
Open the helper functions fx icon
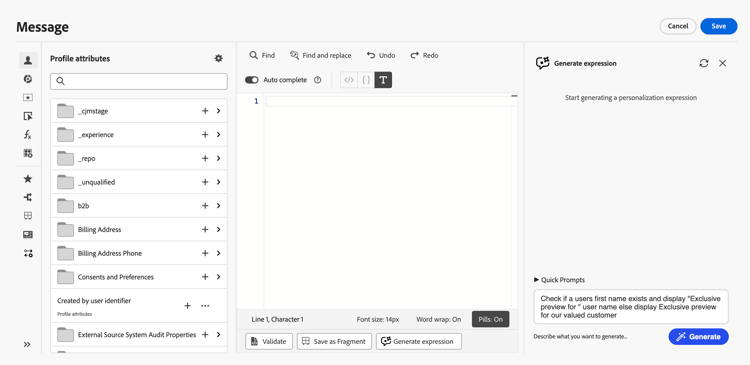(28, 135)
